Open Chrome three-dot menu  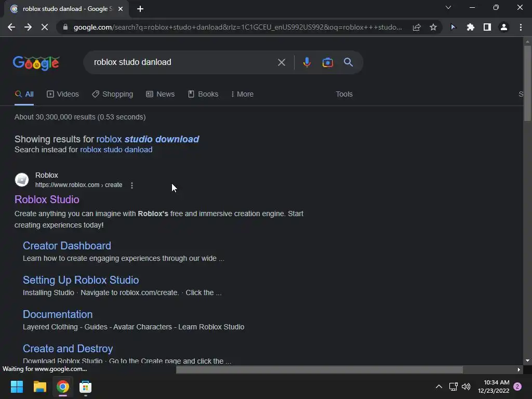pyautogui.click(x=521, y=27)
